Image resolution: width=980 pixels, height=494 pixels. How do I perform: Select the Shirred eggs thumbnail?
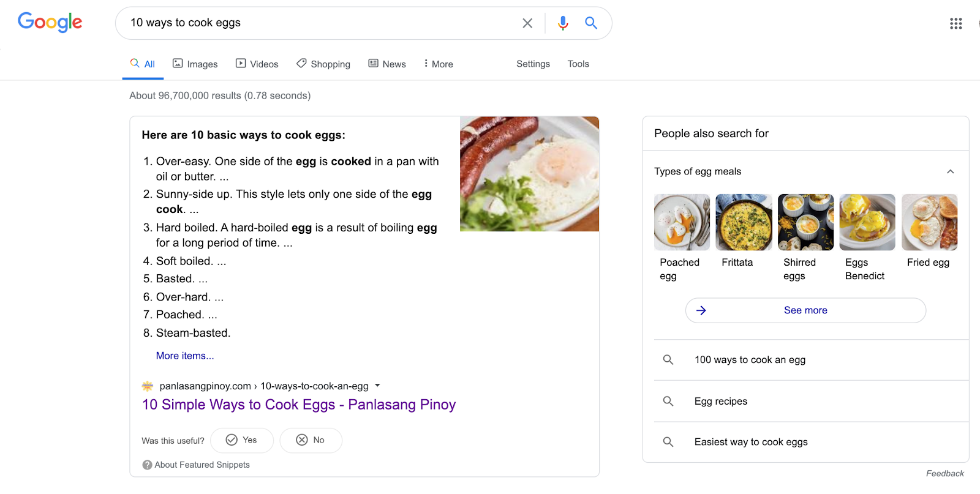pos(805,222)
